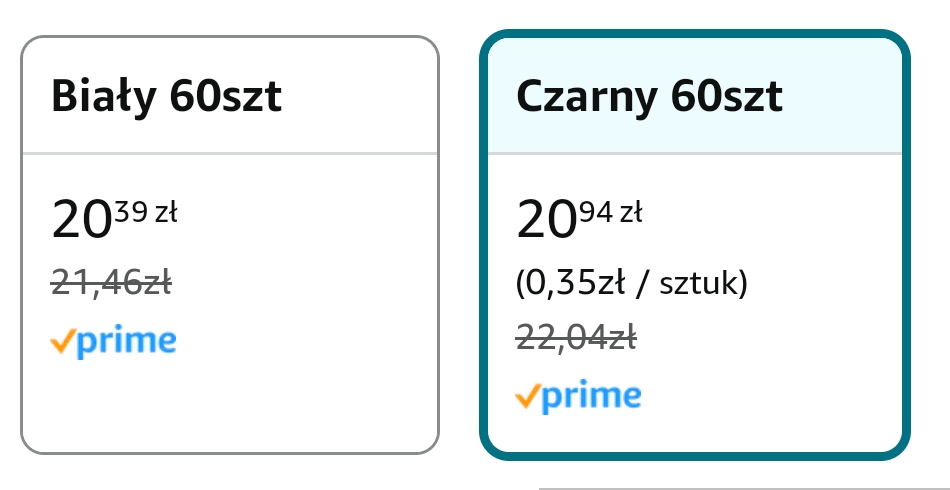950x490 pixels.
Task: Click the 20,94 zł price
Action: pyautogui.click(x=579, y=218)
